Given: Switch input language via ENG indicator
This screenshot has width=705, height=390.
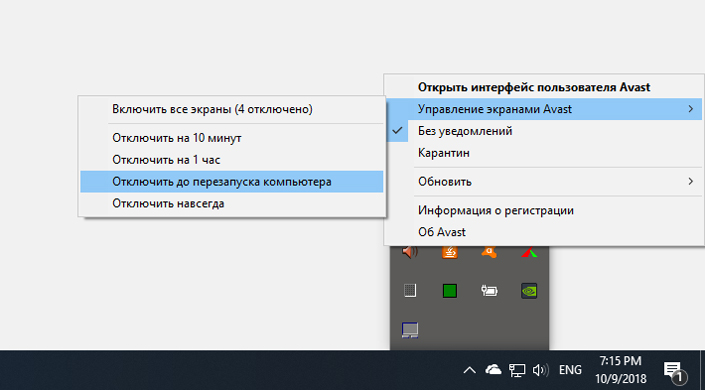Looking at the screenshot, I should pyautogui.click(x=570, y=370).
